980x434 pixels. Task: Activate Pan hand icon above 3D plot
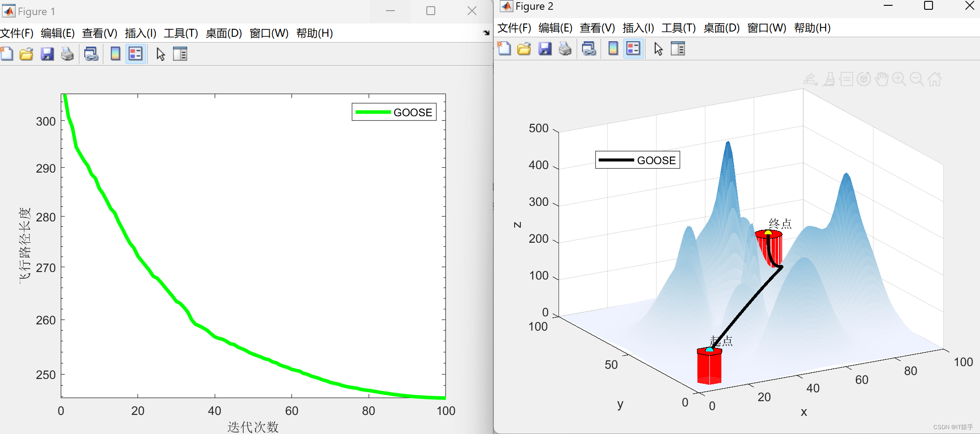tap(882, 79)
